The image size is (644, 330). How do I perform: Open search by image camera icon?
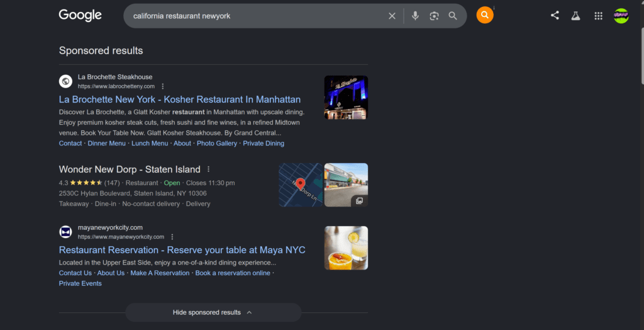pyautogui.click(x=434, y=16)
